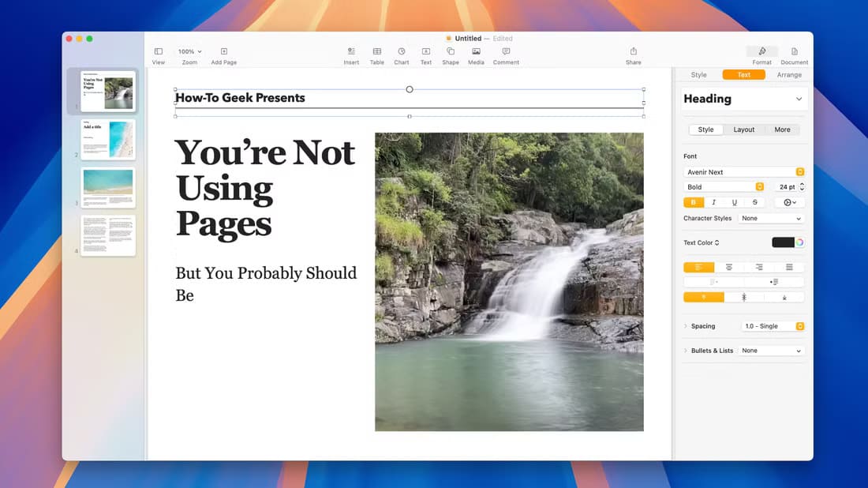Select page 3 thumbnail in sidebar
868x488 pixels.
(x=108, y=187)
